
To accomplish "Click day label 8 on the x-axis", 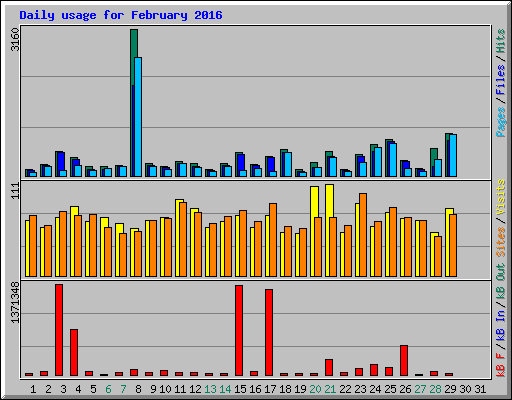I will click(138, 389).
